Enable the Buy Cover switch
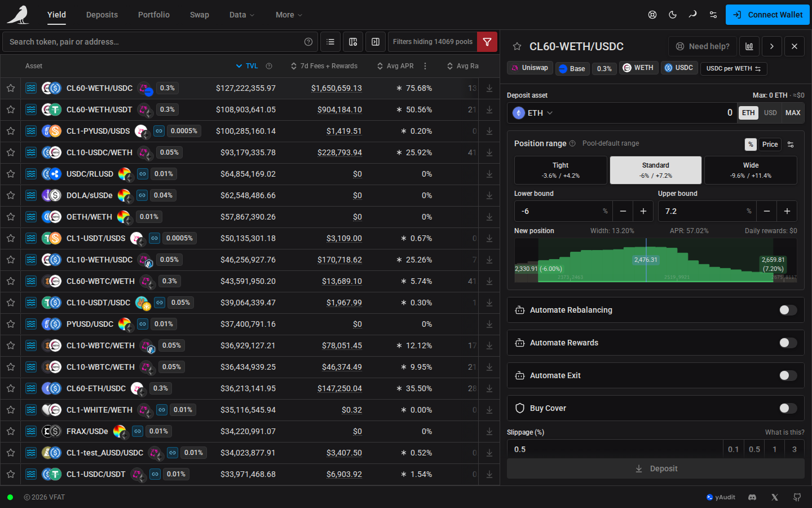The height and width of the screenshot is (508, 812). point(788,408)
